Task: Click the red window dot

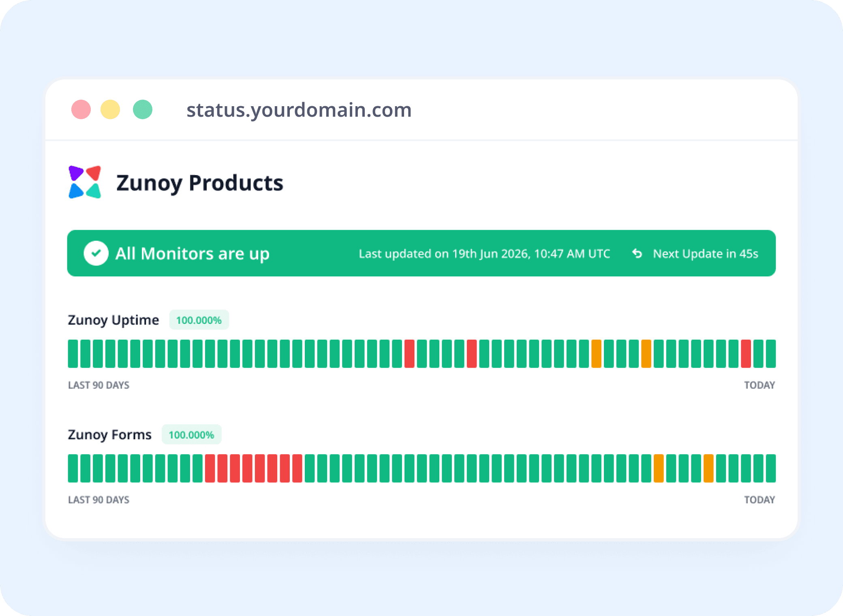Action: point(81,109)
